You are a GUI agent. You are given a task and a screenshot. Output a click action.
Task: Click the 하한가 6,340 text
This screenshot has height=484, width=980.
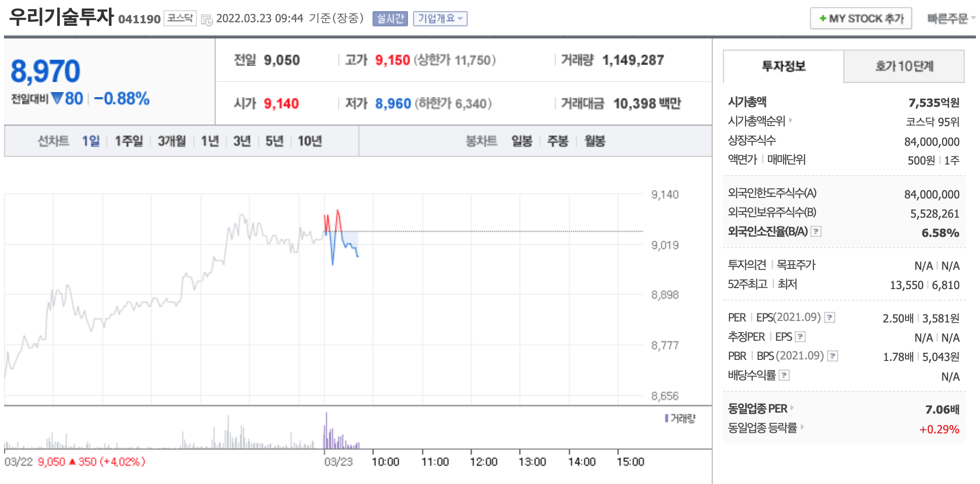tap(453, 104)
